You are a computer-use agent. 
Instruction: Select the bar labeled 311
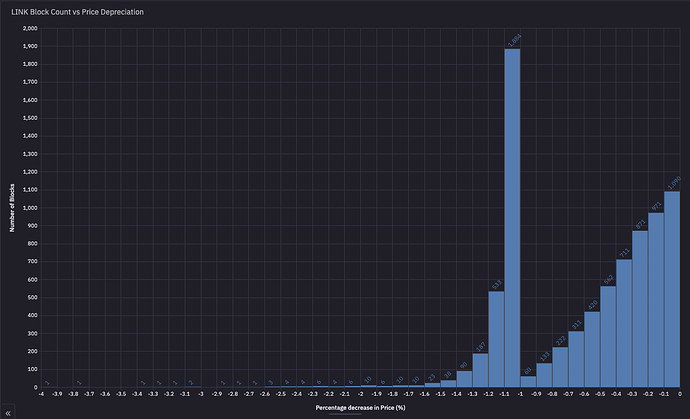click(x=576, y=359)
